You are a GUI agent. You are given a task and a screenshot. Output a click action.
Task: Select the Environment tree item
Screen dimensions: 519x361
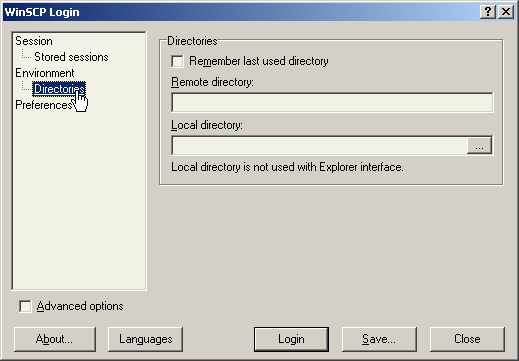[45, 73]
